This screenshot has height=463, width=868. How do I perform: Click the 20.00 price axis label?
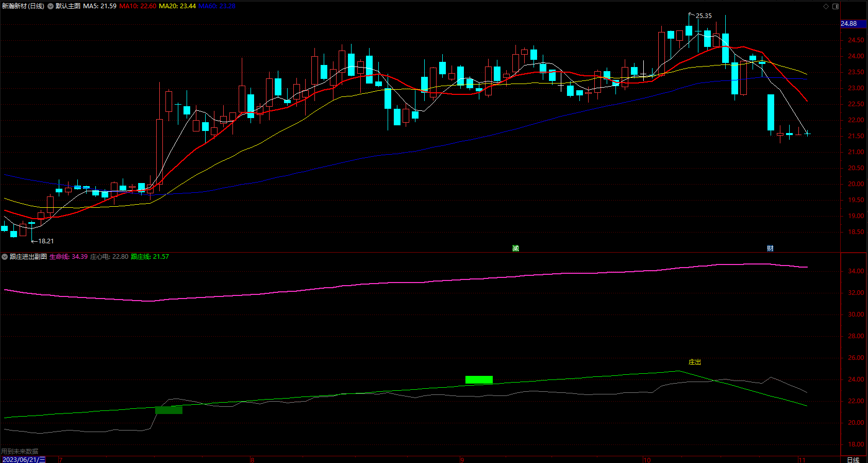coord(856,184)
